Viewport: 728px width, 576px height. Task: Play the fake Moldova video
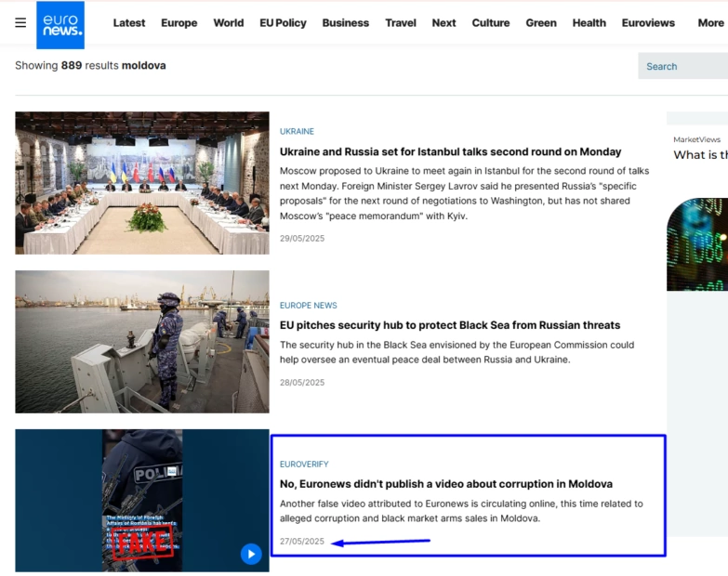251,554
